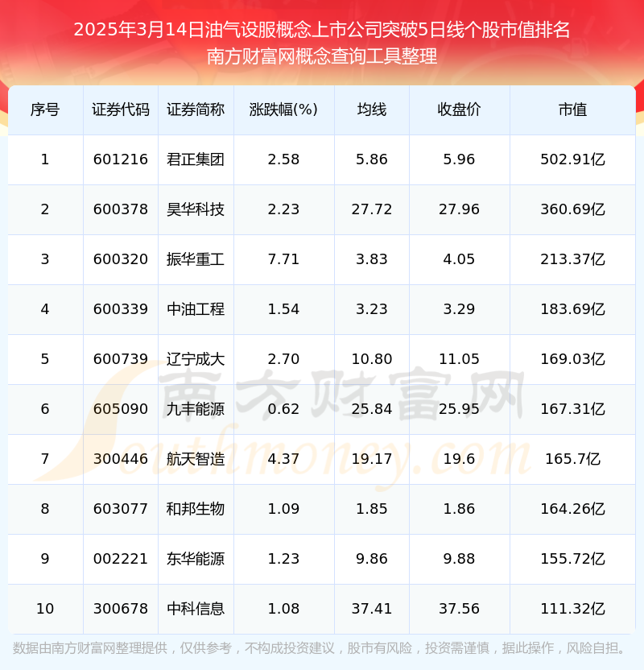
Task: Select stock code 300446
Action: pyautogui.click(x=121, y=459)
